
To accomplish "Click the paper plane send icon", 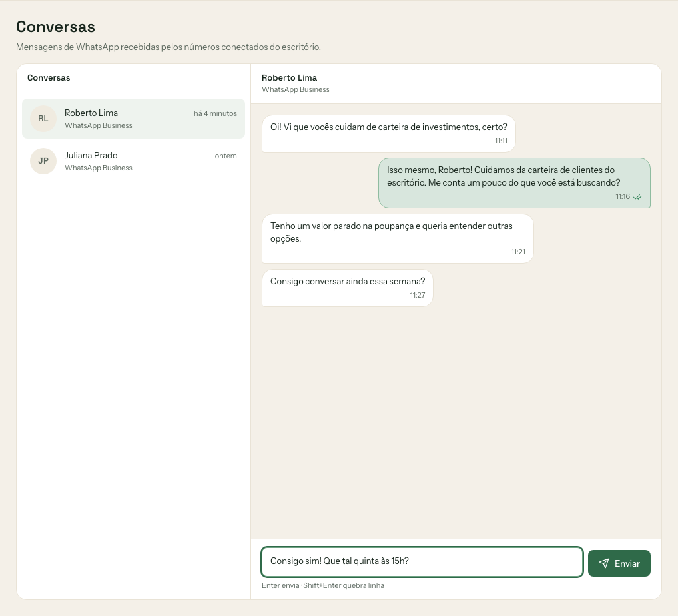I will [604, 563].
